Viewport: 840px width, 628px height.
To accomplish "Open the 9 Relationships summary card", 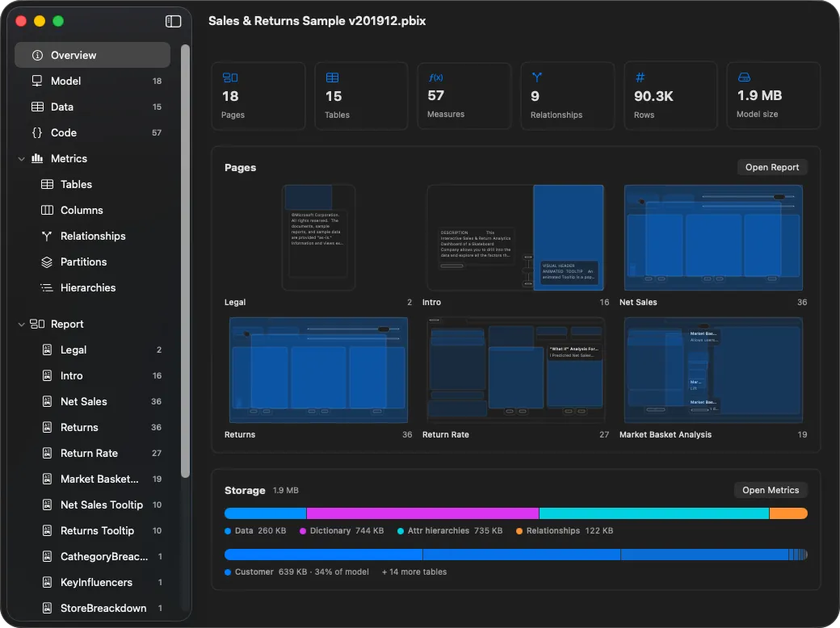I will tap(567, 96).
